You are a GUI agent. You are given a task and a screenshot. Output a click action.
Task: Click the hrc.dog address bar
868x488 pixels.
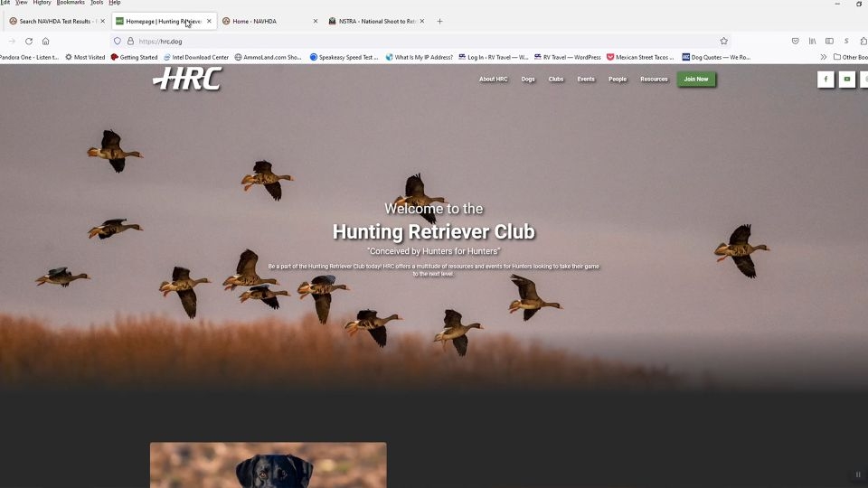coord(420,41)
